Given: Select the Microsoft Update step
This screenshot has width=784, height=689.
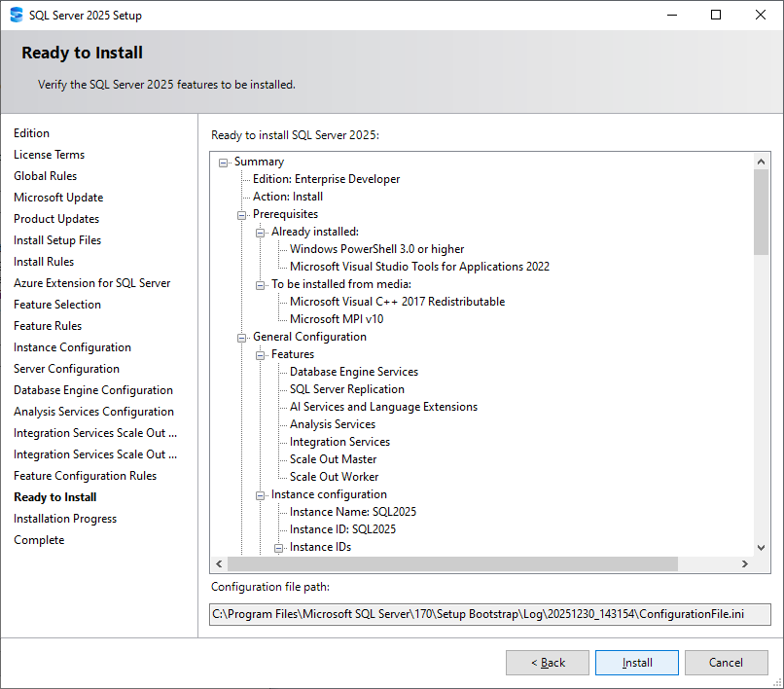Looking at the screenshot, I should point(58,198).
